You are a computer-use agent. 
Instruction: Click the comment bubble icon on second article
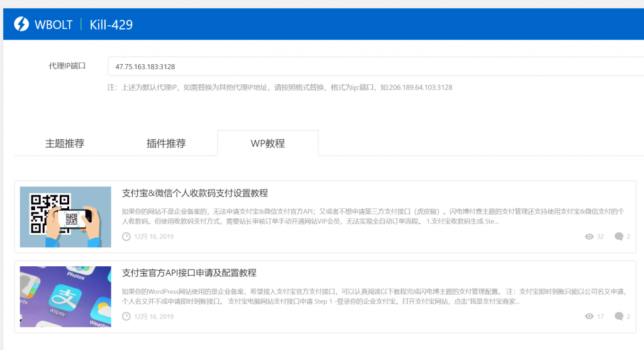[x=619, y=317]
